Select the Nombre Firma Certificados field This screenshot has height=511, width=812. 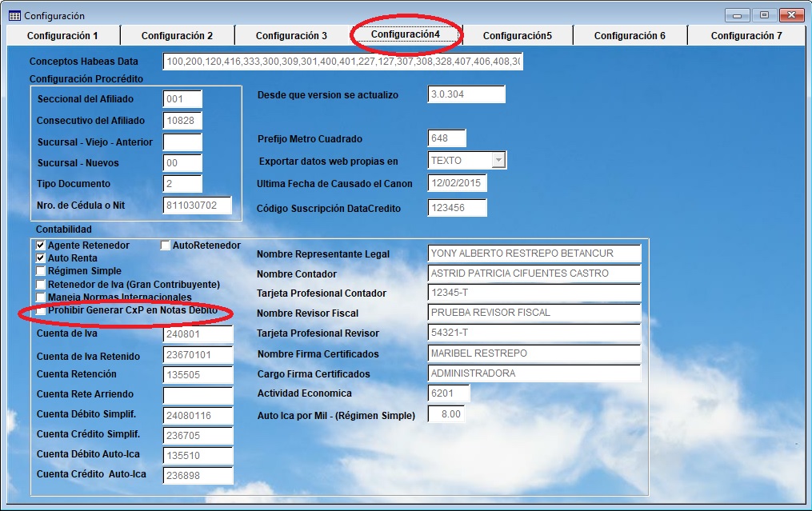[534, 353]
